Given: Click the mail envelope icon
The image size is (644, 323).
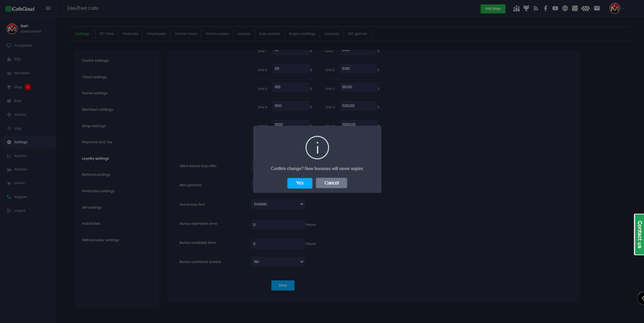Looking at the screenshot, I should click(597, 8).
